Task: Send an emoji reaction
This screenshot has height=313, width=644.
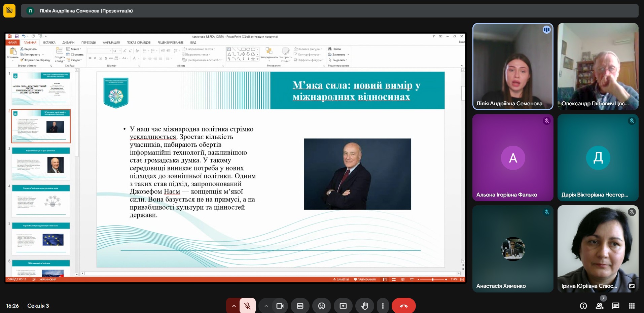Action: [x=321, y=306]
